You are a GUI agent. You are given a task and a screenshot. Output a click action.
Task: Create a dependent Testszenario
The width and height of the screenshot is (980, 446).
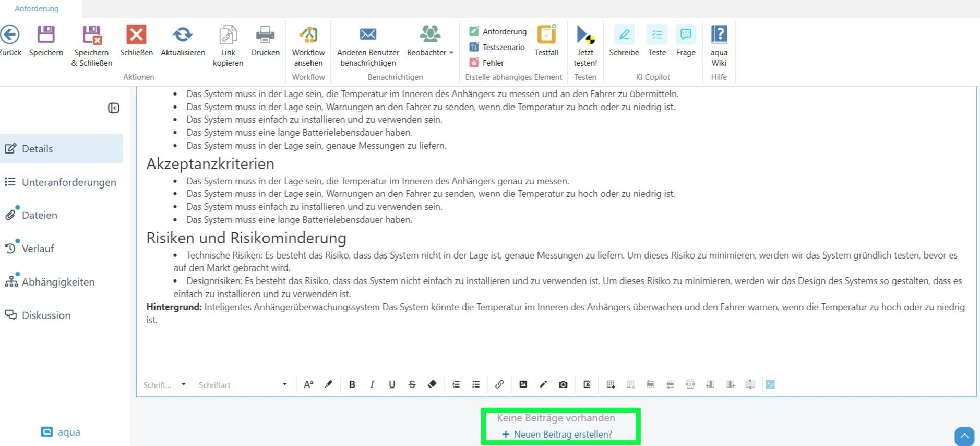tap(497, 47)
